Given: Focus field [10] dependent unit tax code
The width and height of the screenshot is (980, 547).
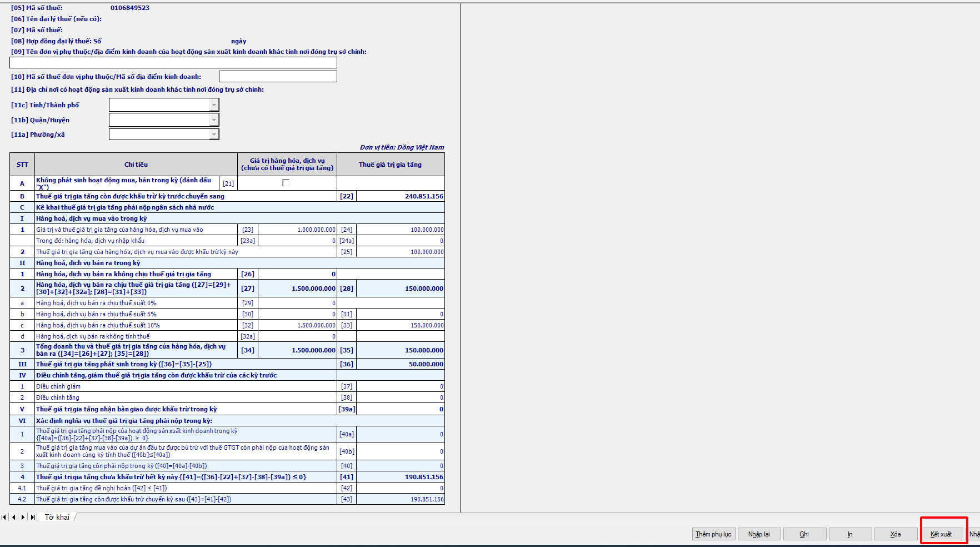Looking at the screenshot, I should pyautogui.click(x=278, y=77).
